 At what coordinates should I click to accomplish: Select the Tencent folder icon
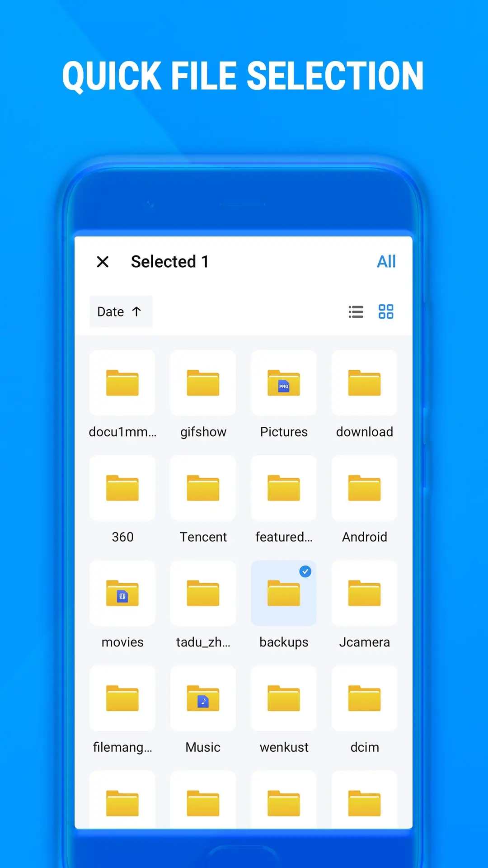click(x=203, y=488)
